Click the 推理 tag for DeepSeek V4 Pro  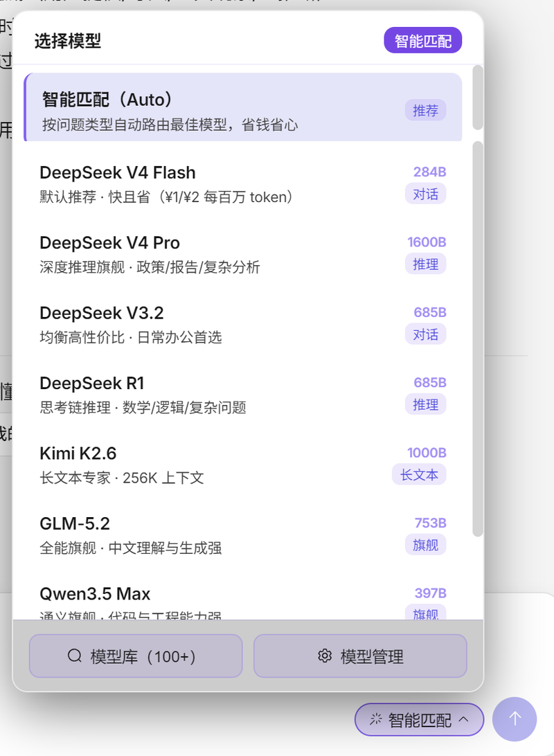[426, 264]
